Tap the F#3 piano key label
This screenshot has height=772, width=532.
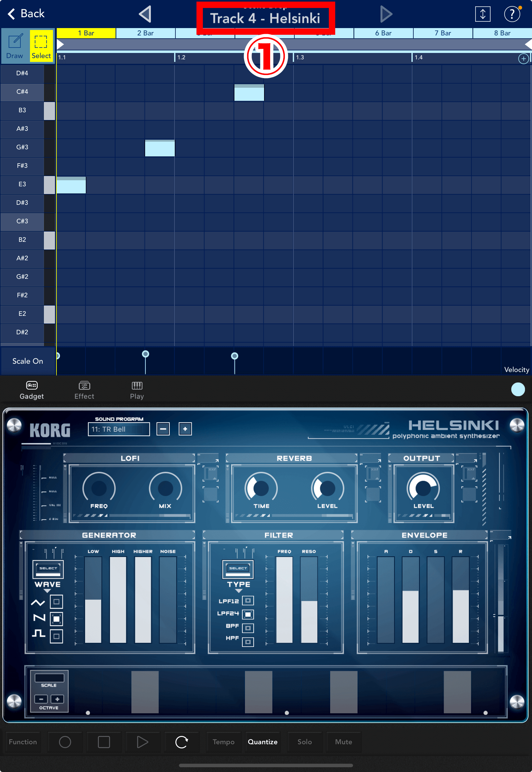[x=22, y=166]
